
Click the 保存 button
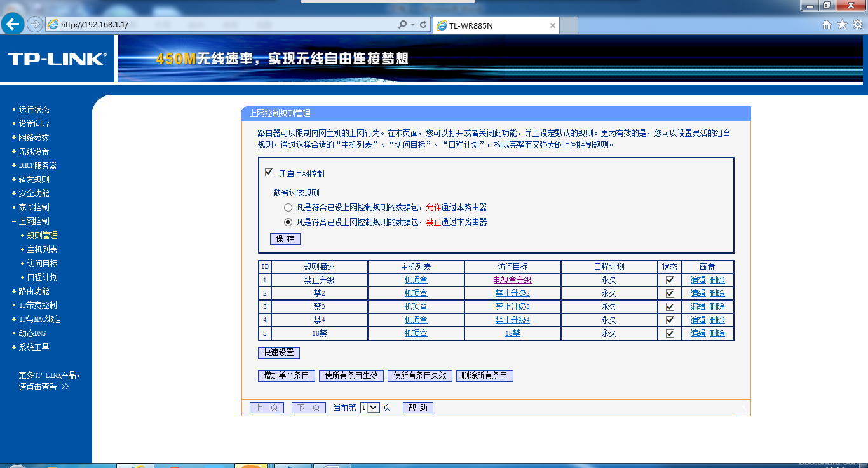285,239
